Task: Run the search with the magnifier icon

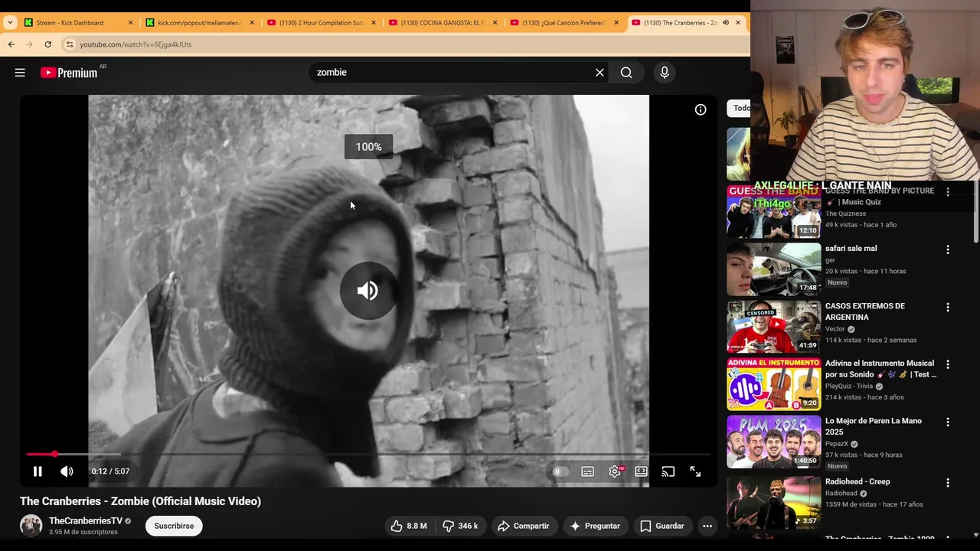Action: pyautogui.click(x=626, y=73)
